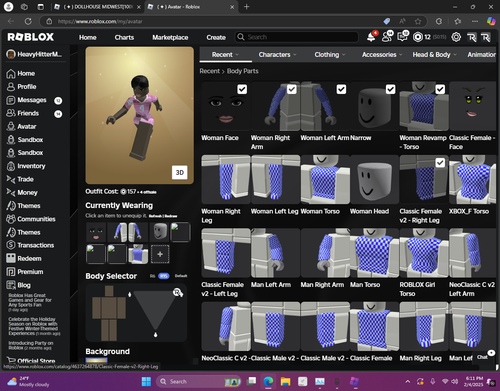Image resolution: width=500 pixels, height=391 pixels.
Task: Expand the Recent dropdown chevron
Action: pyautogui.click(x=237, y=55)
